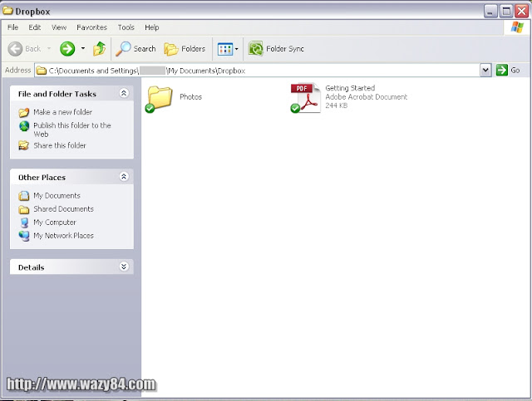This screenshot has width=532, height=401.
Task: Click the Publish to Web globe icon
Action: tap(24, 126)
